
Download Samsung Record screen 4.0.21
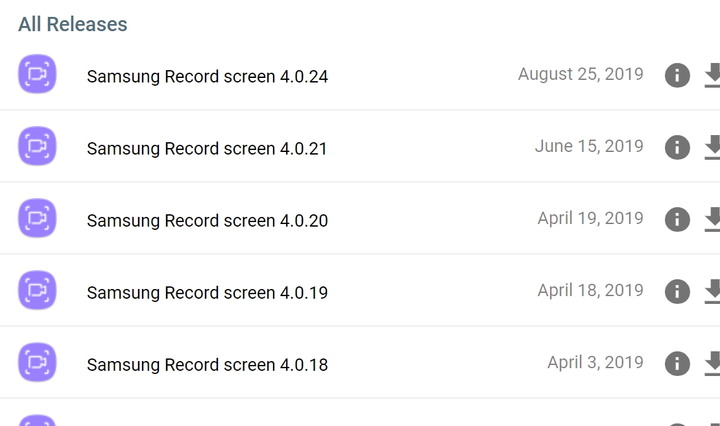(x=712, y=147)
